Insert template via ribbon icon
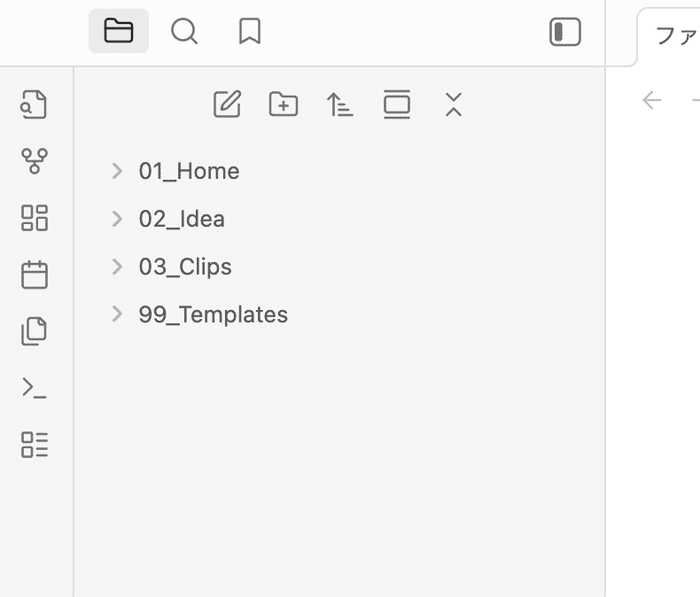This screenshot has width=700, height=597. [x=34, y=331]
